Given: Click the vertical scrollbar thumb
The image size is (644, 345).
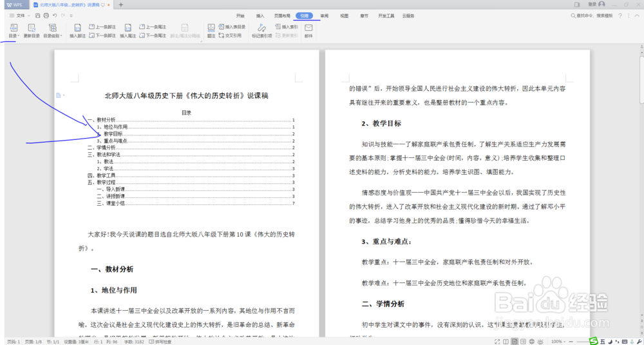Looking at the screenshot, I should (641, 80).
